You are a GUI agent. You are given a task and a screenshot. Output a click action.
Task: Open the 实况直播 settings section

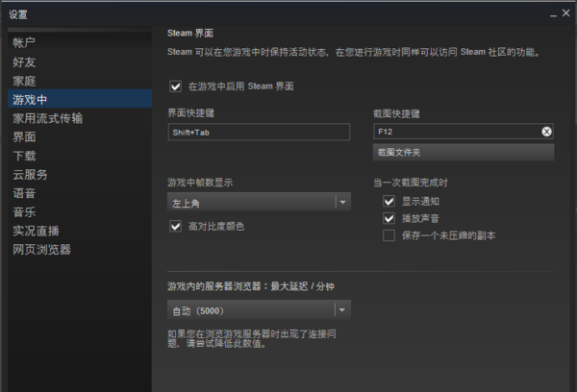80,231
